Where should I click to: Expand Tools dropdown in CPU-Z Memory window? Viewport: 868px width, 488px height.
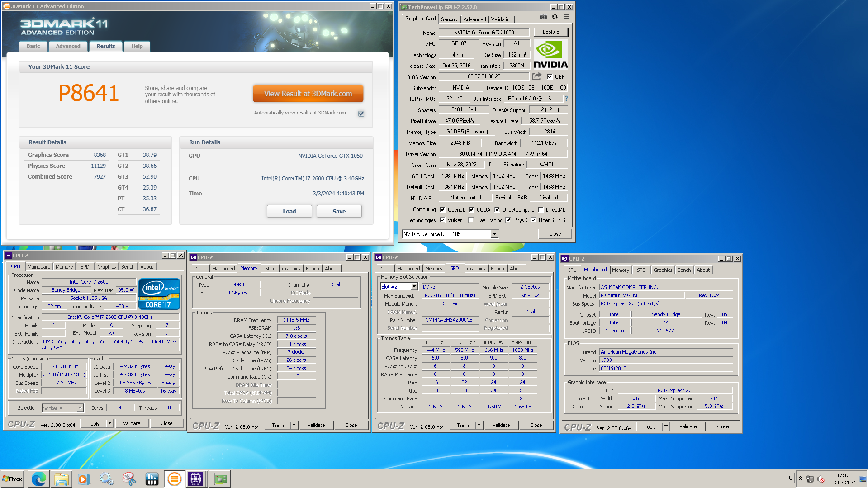click(294, 426)
